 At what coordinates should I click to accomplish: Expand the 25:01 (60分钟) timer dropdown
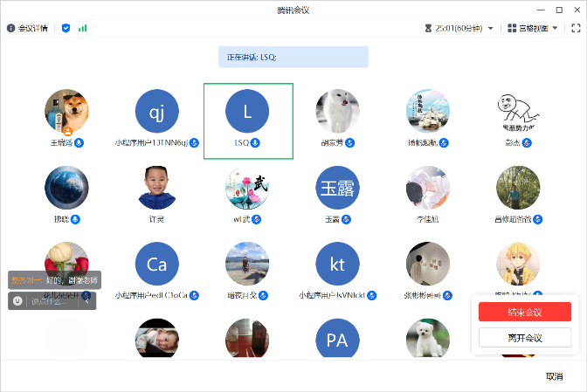point(489,28)
